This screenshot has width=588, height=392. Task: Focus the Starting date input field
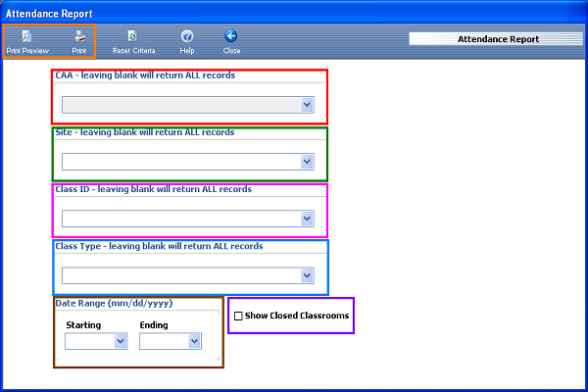pos(89,341)
